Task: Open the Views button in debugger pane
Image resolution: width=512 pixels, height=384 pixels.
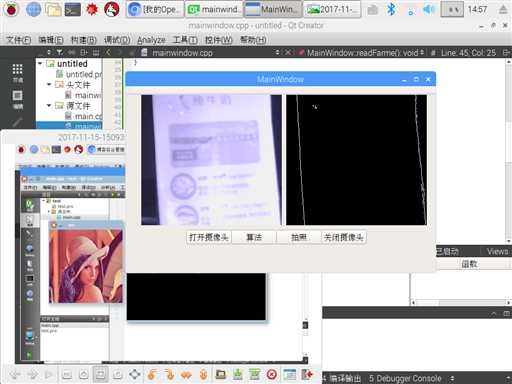Action: coord(497,251)
